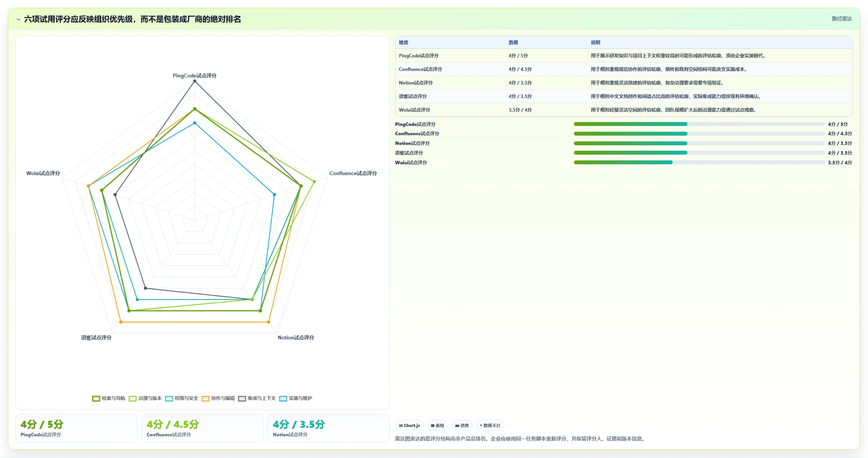Click the 进度 tag chip

(x=462, y=425)
